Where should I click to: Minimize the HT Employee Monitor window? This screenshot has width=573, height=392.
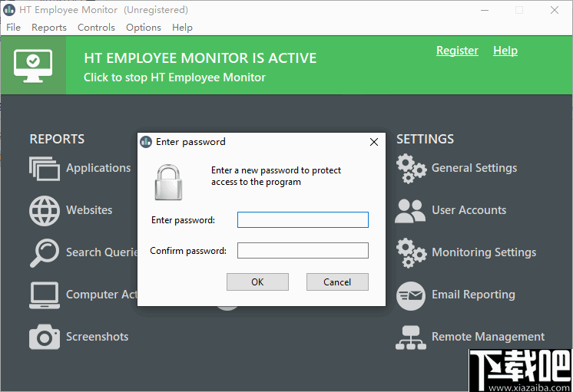(485, 10)
